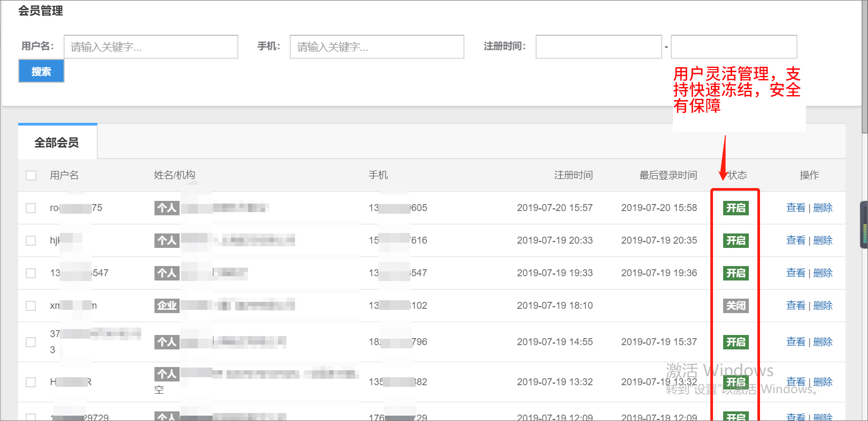The width and height of the screenshot is (868, 421).
Task: Click the 手机 keyword input field
Action: [377, 47]
